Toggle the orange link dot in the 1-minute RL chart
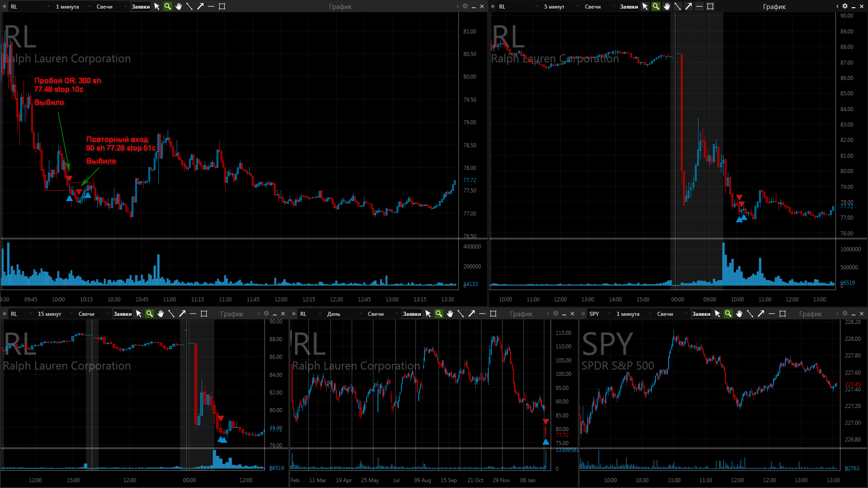Viewport: 868px width, 488px height. tap(5, 6)
